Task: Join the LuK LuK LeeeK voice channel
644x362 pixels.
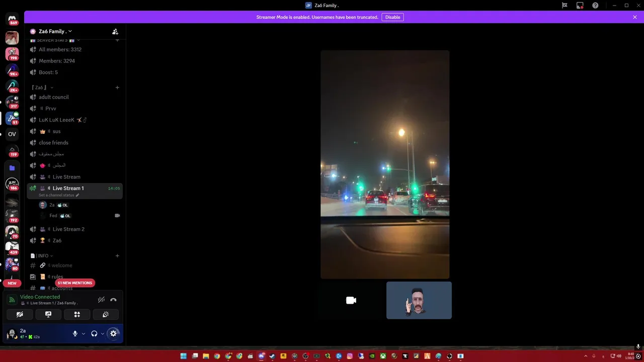Action: click(x=74, y=120)
